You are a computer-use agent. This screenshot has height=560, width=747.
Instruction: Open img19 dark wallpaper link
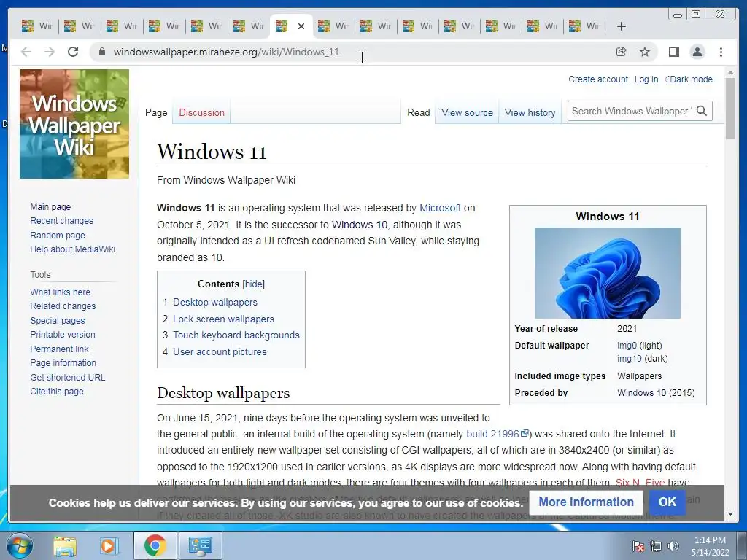[630, 359]
